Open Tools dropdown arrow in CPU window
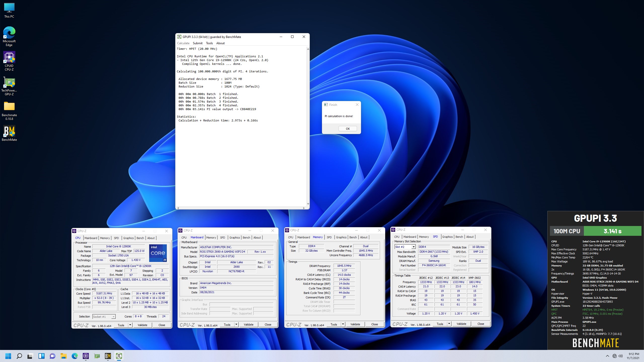This screenshot has width=644, height=362. 130,325
